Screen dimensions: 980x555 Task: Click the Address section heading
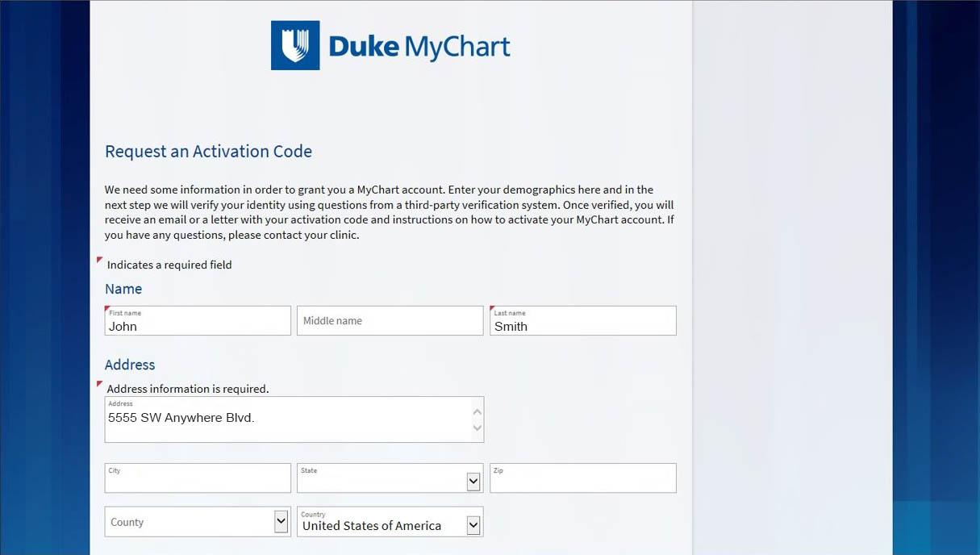point(130,365)
